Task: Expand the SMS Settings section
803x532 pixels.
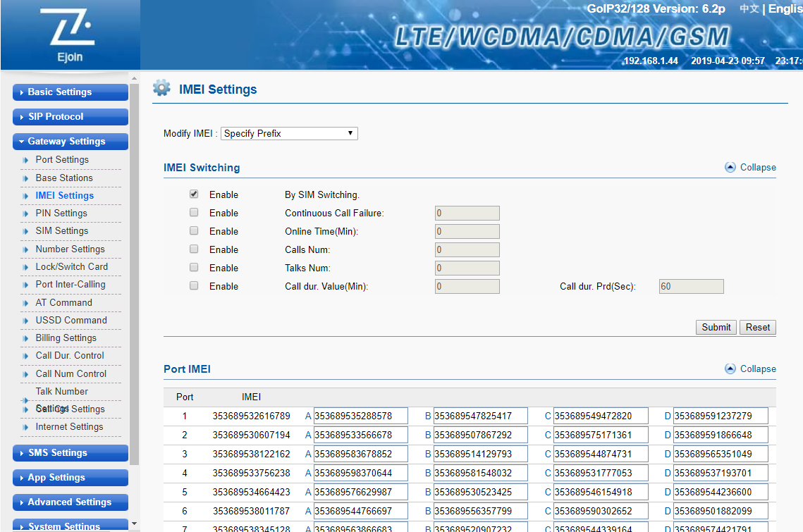Action: [71, 453]
